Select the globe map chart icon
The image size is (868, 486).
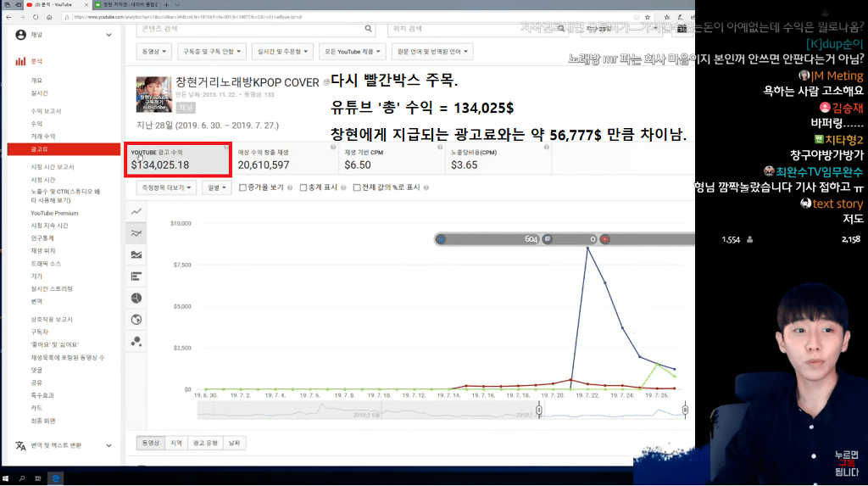[136, 320]
